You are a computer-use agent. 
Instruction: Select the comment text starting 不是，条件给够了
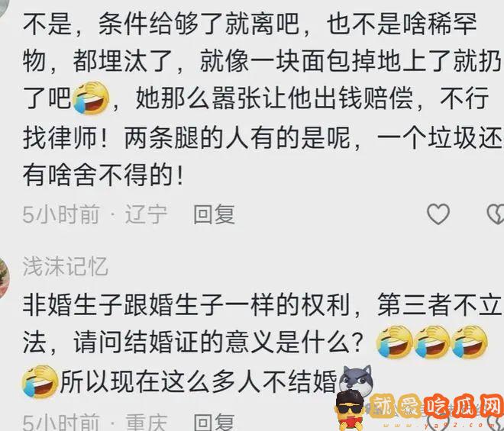click(x=262, y=100)
